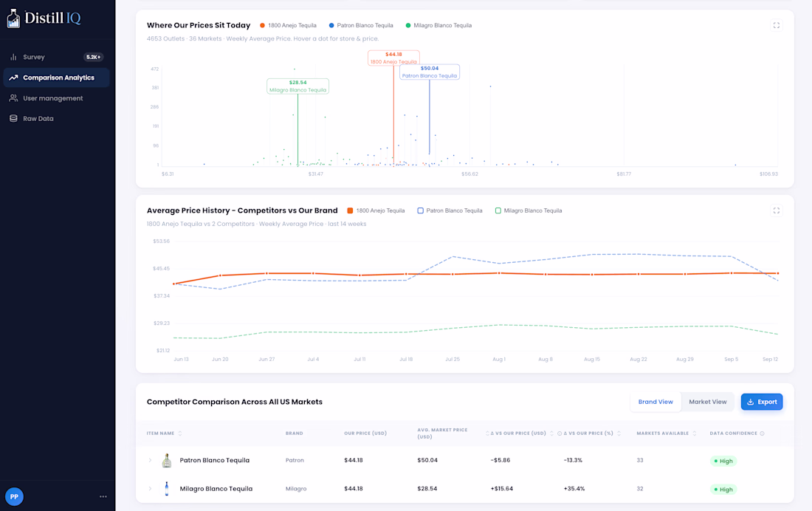Go to User management

tap(56, 98)
